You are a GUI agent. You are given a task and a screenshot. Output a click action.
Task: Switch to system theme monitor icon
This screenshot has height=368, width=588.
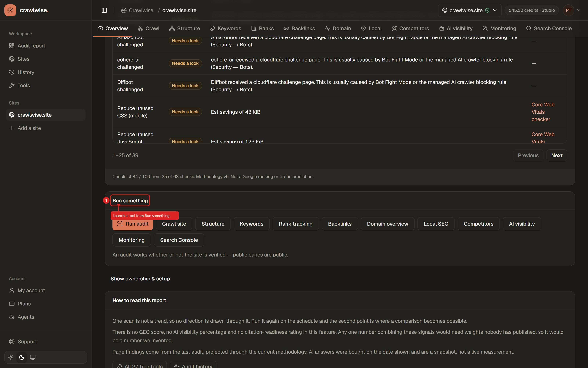coord(33,357)
